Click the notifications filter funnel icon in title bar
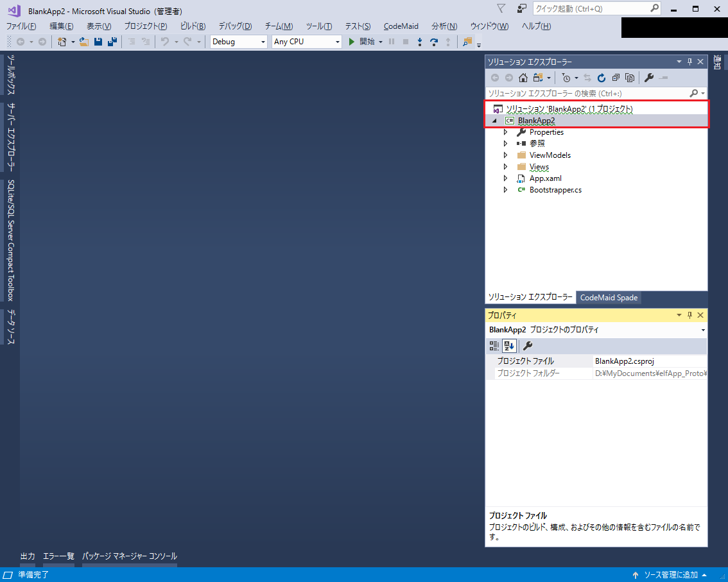 point(501,8)
